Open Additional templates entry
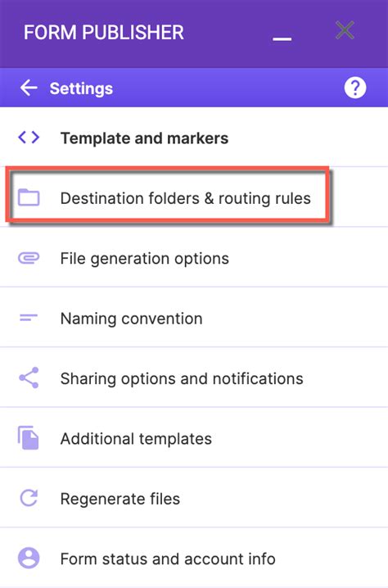Viewport: 388px width, 588px height. pos(194,437)
